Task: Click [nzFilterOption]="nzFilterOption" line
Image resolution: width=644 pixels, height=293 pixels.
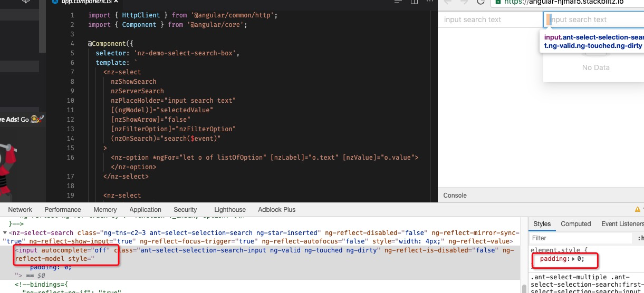Action: pyautogui.click(x=173, y=129)
